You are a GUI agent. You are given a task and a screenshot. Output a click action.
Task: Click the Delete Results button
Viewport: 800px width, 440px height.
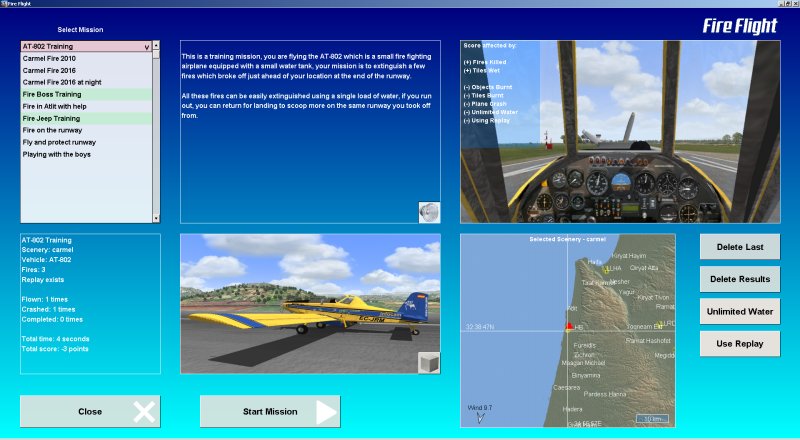(x=740, y=279)
